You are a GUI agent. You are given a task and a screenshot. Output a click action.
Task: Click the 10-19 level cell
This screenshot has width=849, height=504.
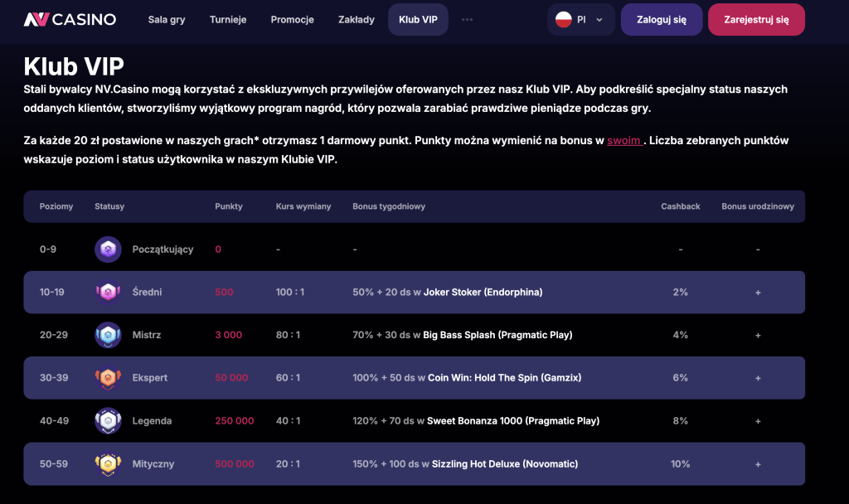click(52, 293)
